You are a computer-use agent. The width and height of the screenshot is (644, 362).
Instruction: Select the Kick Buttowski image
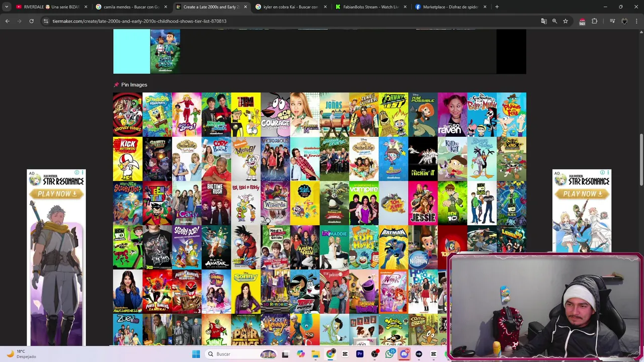(x=127, y=159)
